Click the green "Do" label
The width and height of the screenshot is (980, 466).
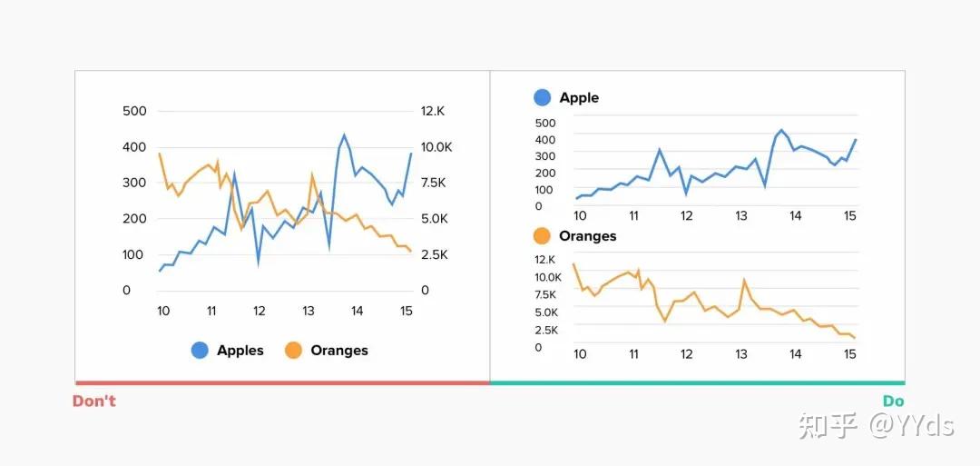pos(893,401)
